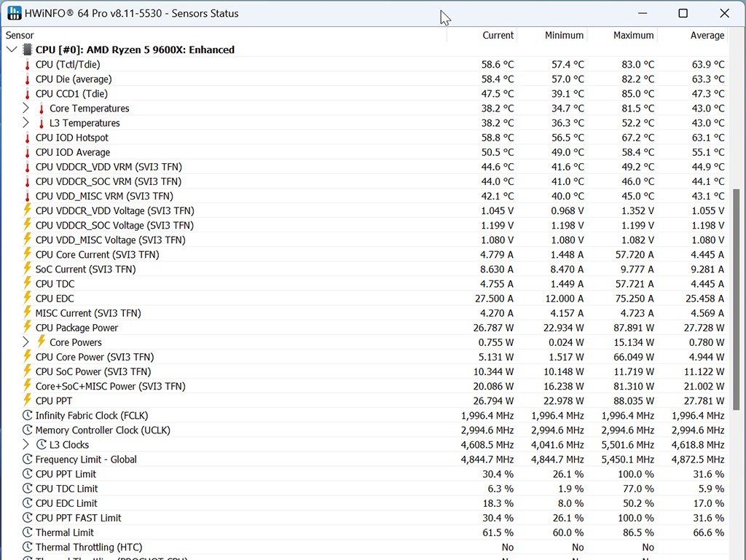Click the 1,996.4 MHz current FCLK value

[x=487, y=416]
